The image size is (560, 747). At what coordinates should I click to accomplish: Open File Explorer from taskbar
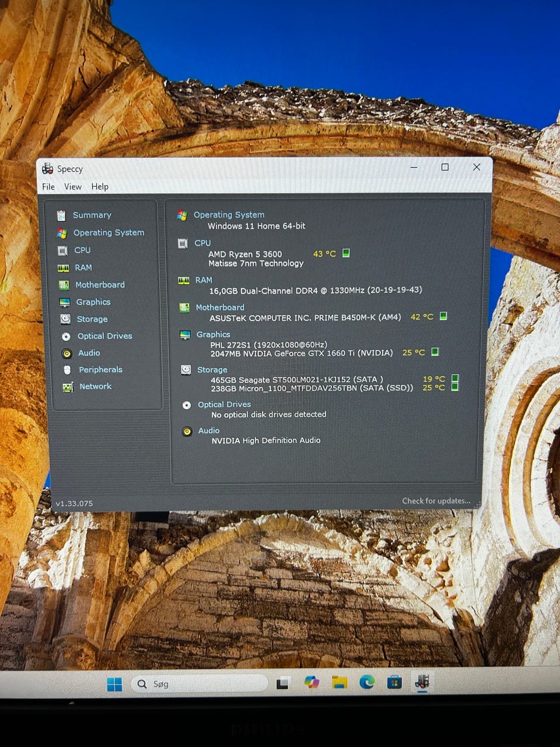(339, 682)
